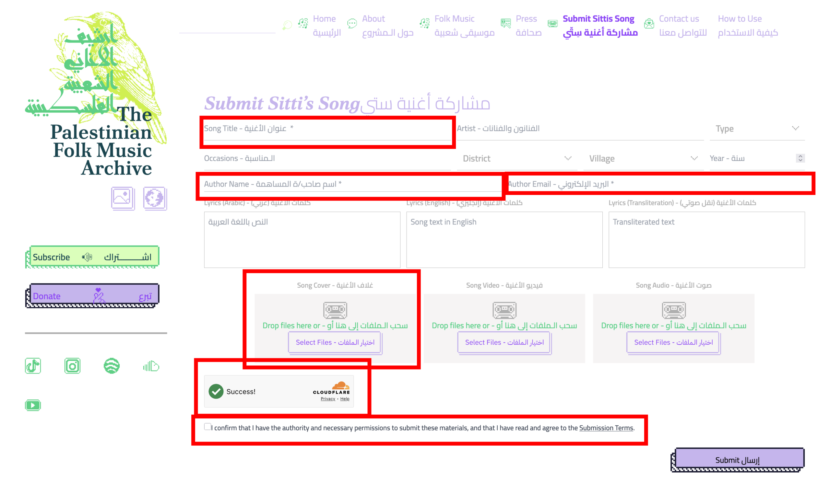Image resolution: width=830 pixels, height=504 pixels.
Task: Open the YouTube social icon
Action: click(x=33, y=405)
